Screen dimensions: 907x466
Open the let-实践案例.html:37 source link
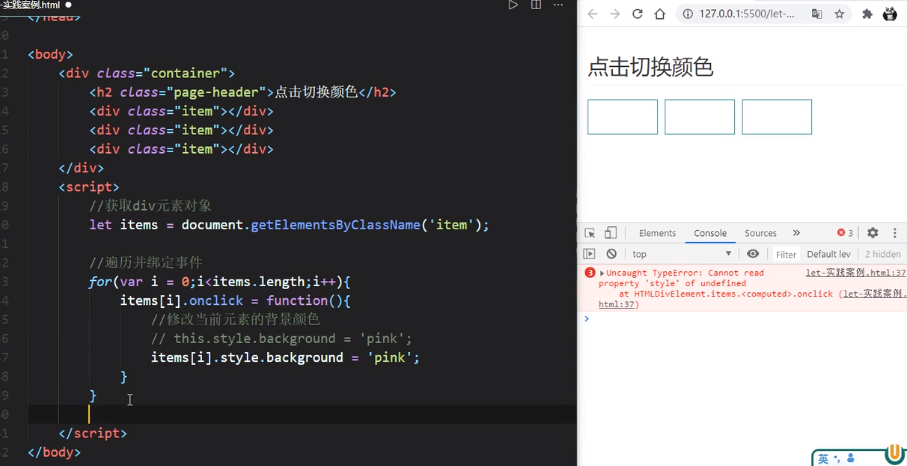[856, 273]
